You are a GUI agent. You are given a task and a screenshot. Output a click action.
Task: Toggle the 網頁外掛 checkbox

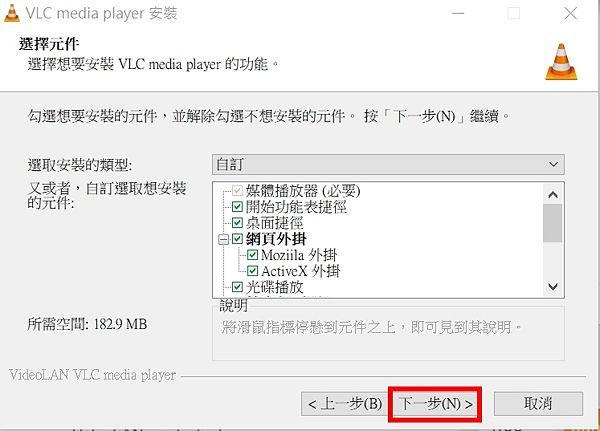[237, 239]
